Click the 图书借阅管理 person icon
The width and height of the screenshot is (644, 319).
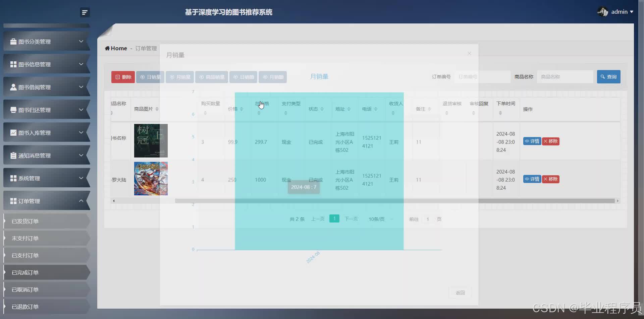point(13,87)
